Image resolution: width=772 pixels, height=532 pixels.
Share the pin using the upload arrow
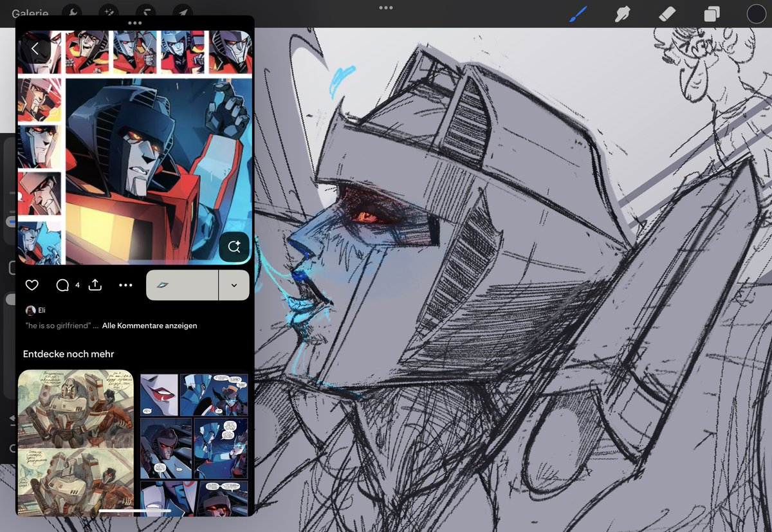pos(95,285)
